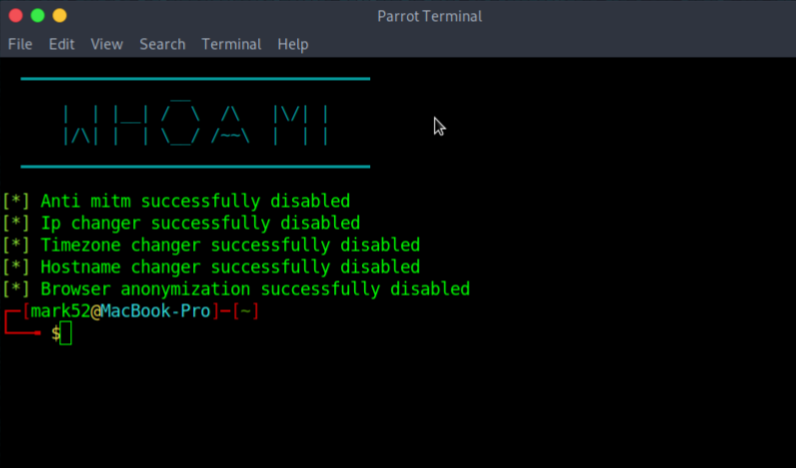The image size is (796, 468).
Task: Open the Help menu
Action: click(x=293, y=44)
